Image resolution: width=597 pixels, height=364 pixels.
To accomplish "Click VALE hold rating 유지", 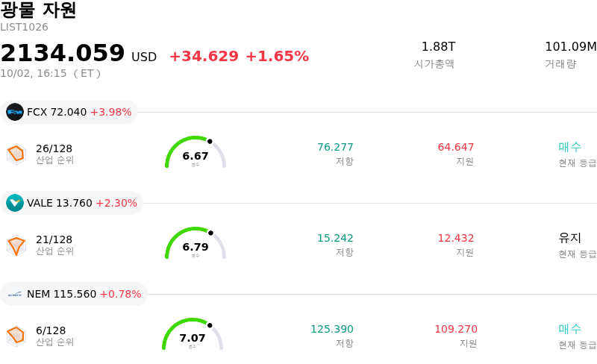I will click(x=570, y=238).
